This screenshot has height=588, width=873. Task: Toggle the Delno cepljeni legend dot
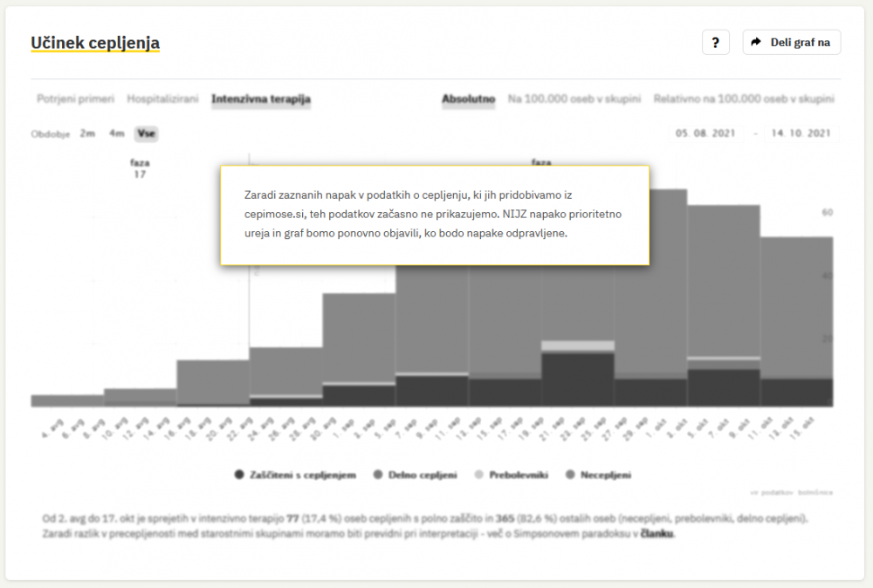coord(377,475)
